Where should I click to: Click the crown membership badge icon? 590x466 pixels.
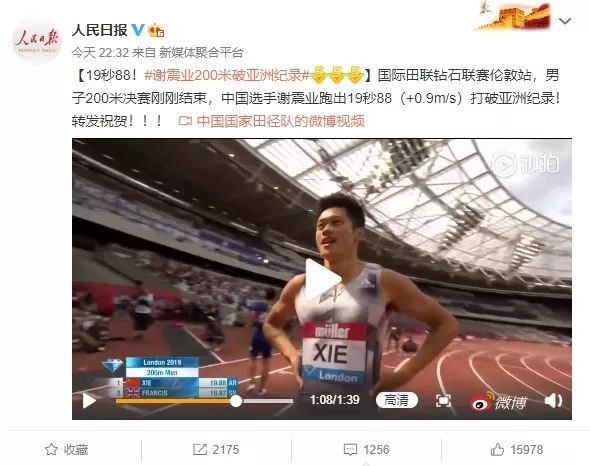(156, 30)
